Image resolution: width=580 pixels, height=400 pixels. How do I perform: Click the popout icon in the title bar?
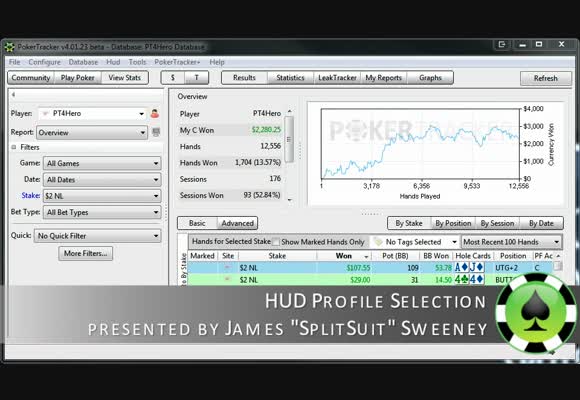point(502,44)
